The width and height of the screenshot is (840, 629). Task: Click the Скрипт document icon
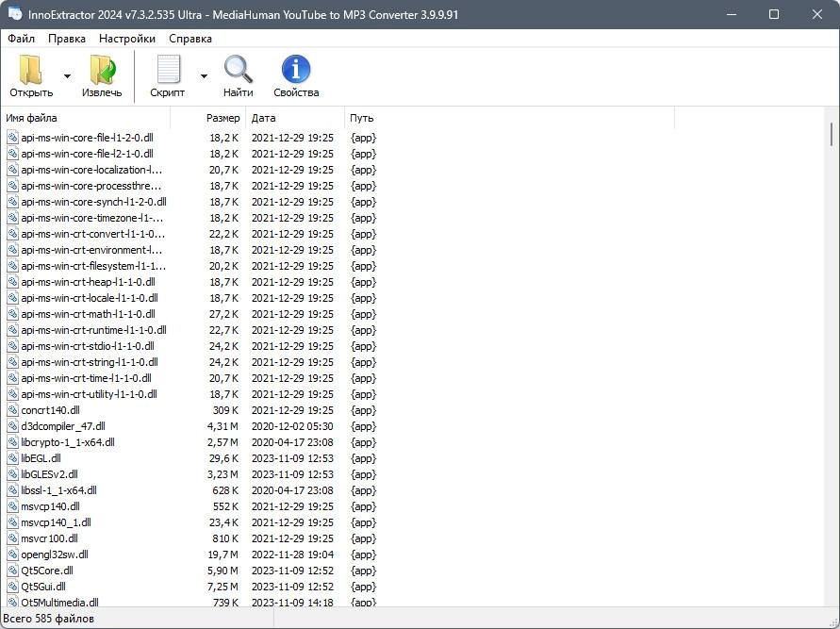coord(168,70)
